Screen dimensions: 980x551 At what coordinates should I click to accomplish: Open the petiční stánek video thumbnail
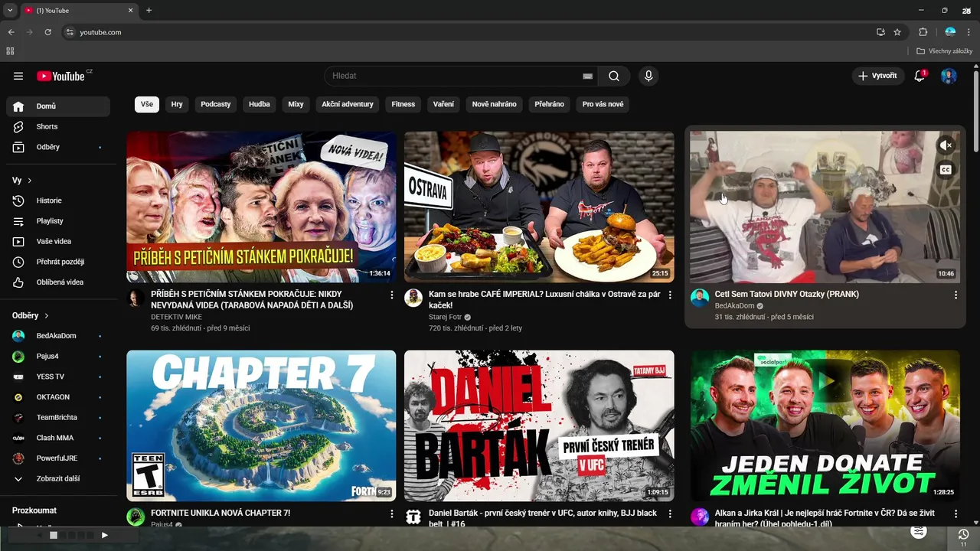point(261,207)
